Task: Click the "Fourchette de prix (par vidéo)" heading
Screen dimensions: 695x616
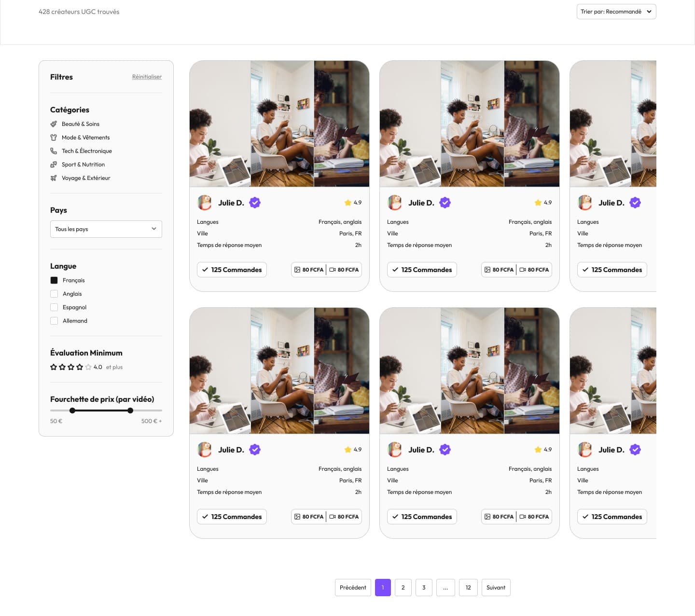Action: coord(102,399)
